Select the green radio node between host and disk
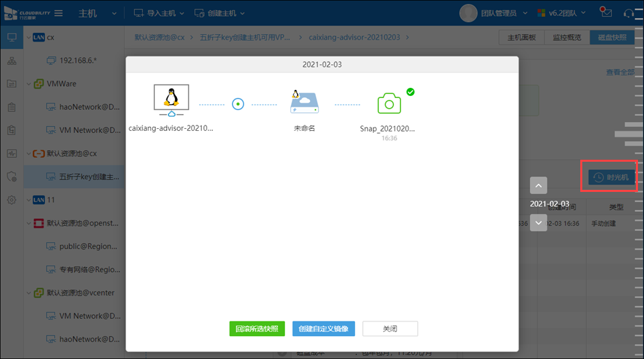The height and width of the screenshot is (359, 644). [x=237, y=104]
